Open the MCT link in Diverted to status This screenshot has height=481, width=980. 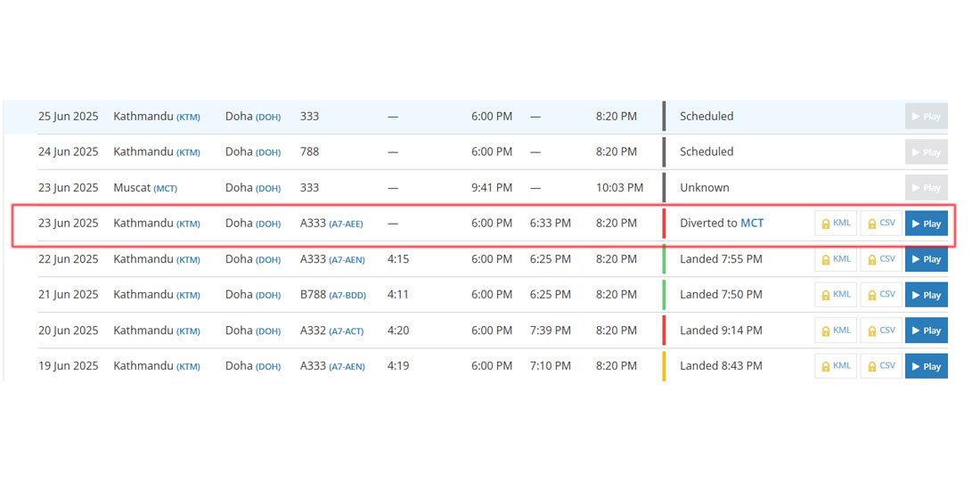point(752,223)
